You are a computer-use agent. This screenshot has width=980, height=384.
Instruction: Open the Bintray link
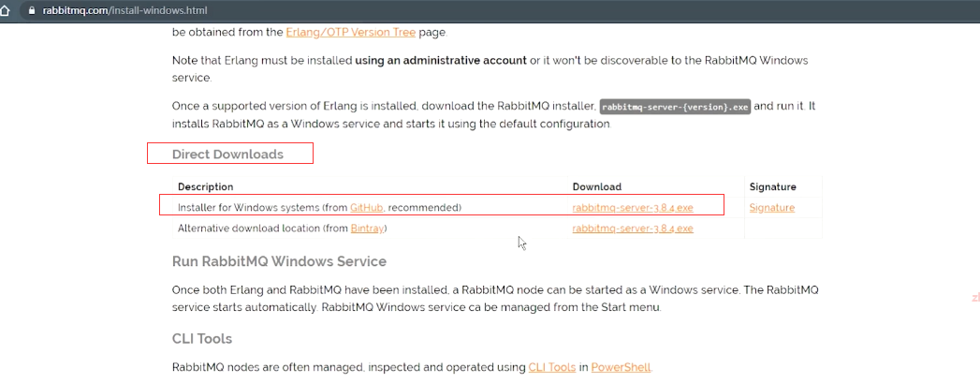coord(368,229)
